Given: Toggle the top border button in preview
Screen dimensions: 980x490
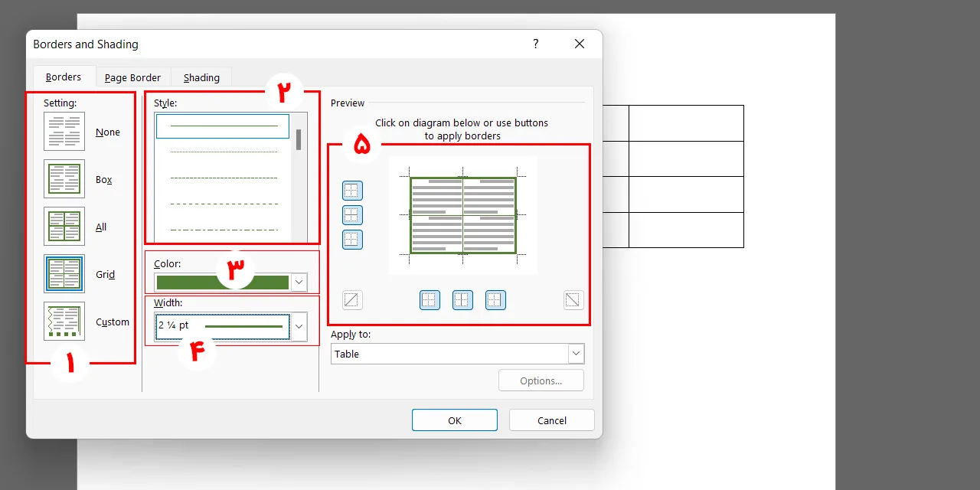Looking at the screenshot, I should 352,191.
